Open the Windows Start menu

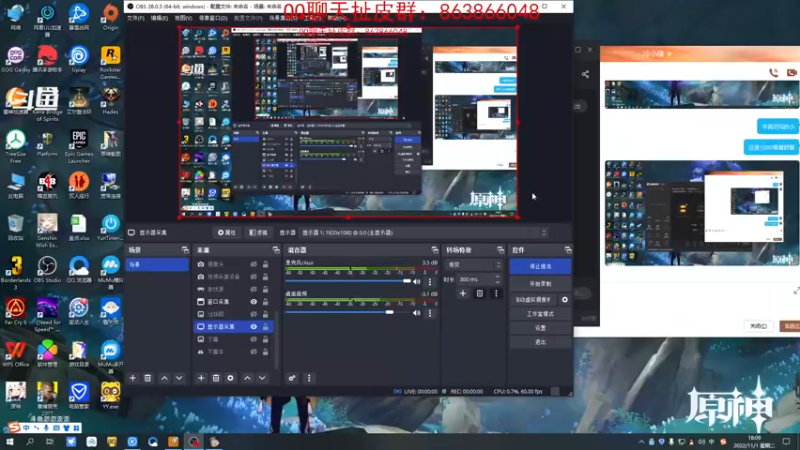pos(10,442)
